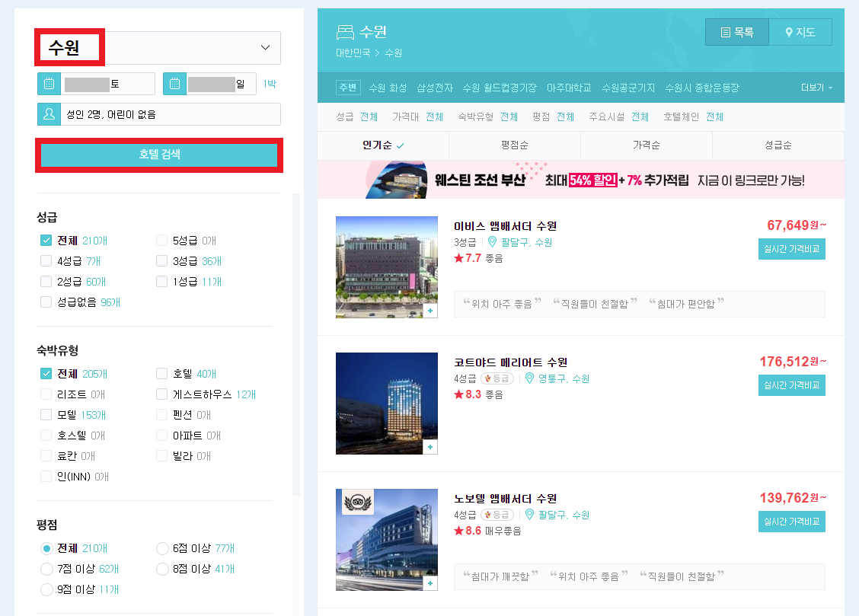Click the 호텔 검색 button
The width and height of the screenshot is (859, 616).
coord(159,155)
